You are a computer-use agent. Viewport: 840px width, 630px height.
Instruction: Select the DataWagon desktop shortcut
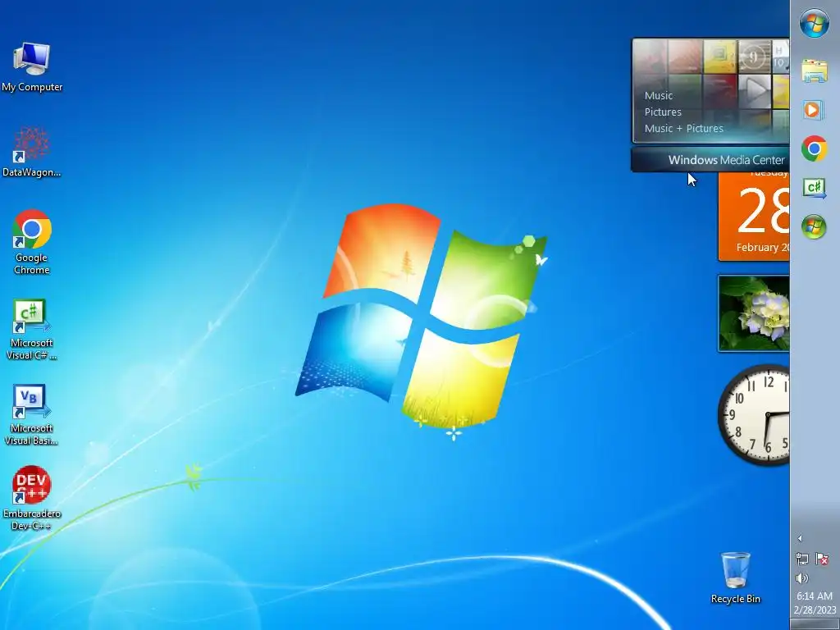coord(31,152)
